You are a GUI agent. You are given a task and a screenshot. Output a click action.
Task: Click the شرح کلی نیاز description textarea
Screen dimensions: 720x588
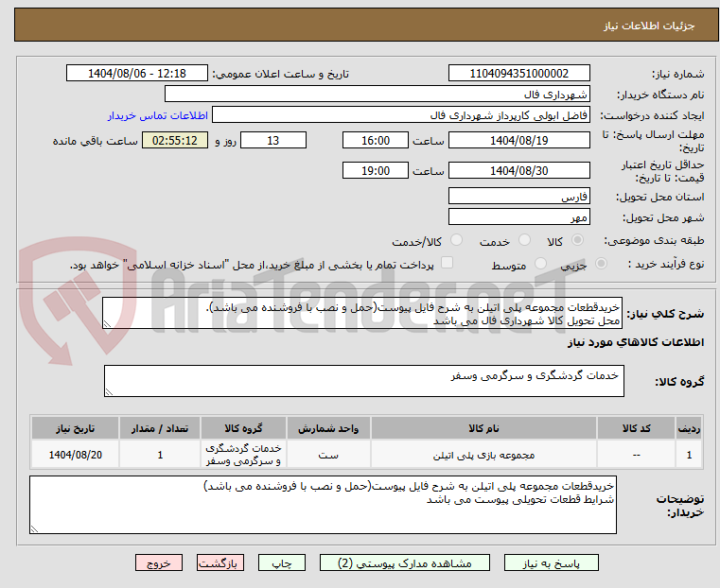coord(362,313)
